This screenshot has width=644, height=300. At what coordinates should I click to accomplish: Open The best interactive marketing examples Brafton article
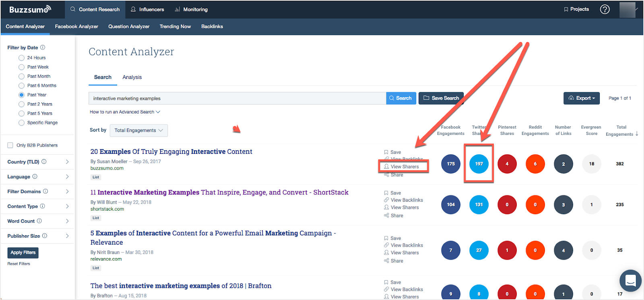click(x=181, y=286)
